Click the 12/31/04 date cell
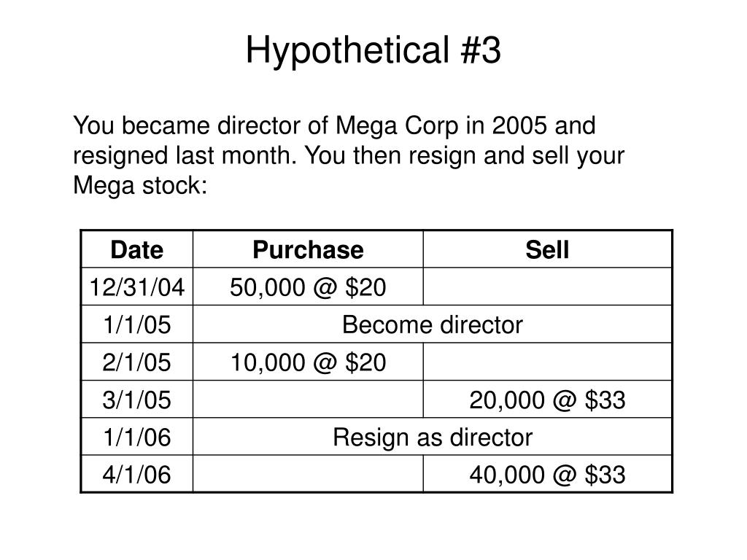 [136, 287]
